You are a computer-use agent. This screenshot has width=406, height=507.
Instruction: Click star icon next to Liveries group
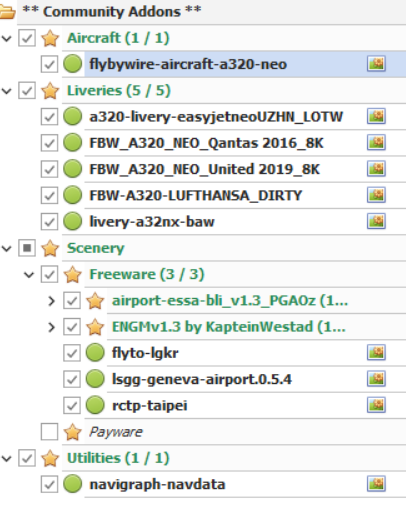pyautogui.click(x=50, y=91)
